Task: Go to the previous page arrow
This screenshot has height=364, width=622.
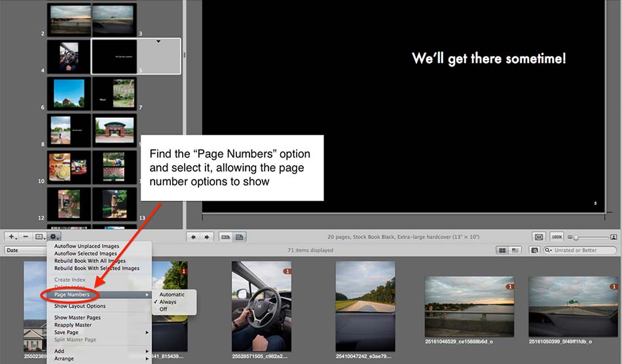Action: (x=192, y=236)
